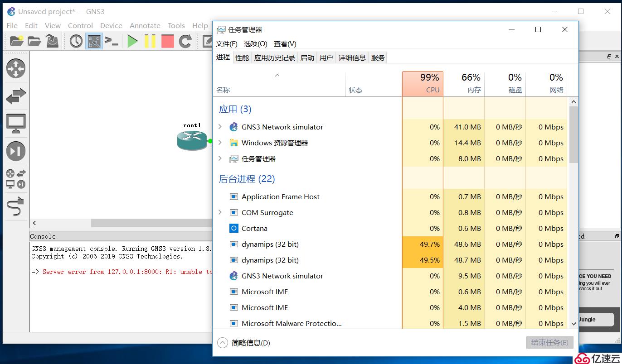Select the Cortana background process

click(390, 228)
